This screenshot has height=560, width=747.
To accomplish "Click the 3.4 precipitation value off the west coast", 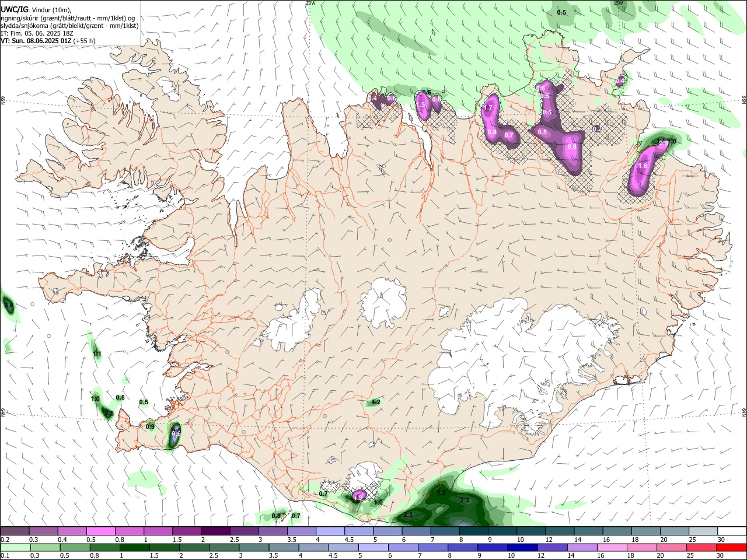I will (x=8, y=305).
